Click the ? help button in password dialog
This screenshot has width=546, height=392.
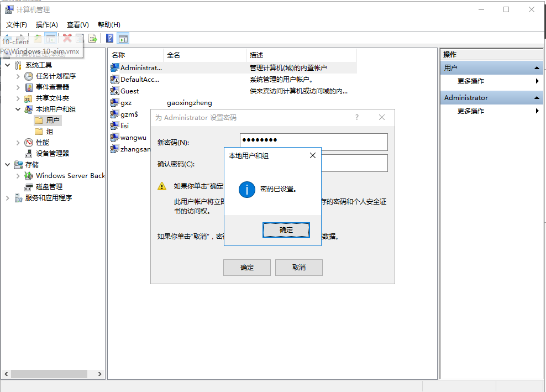[357, 117]
